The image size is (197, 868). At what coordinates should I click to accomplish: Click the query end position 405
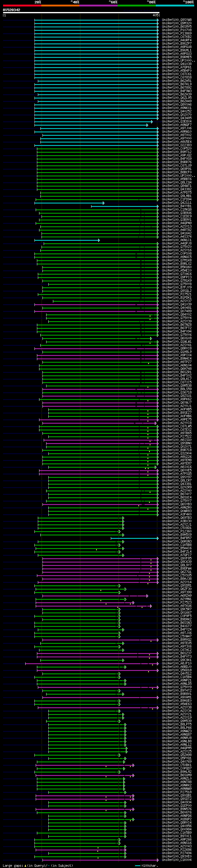point(155,15)
